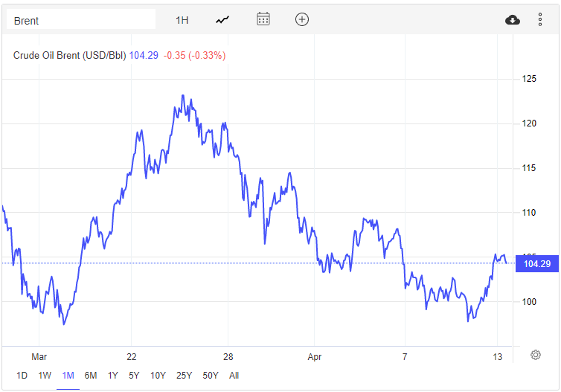Switch to the 1Y range
Viewport: 561px width, 392px height.
tap(112, 376)
